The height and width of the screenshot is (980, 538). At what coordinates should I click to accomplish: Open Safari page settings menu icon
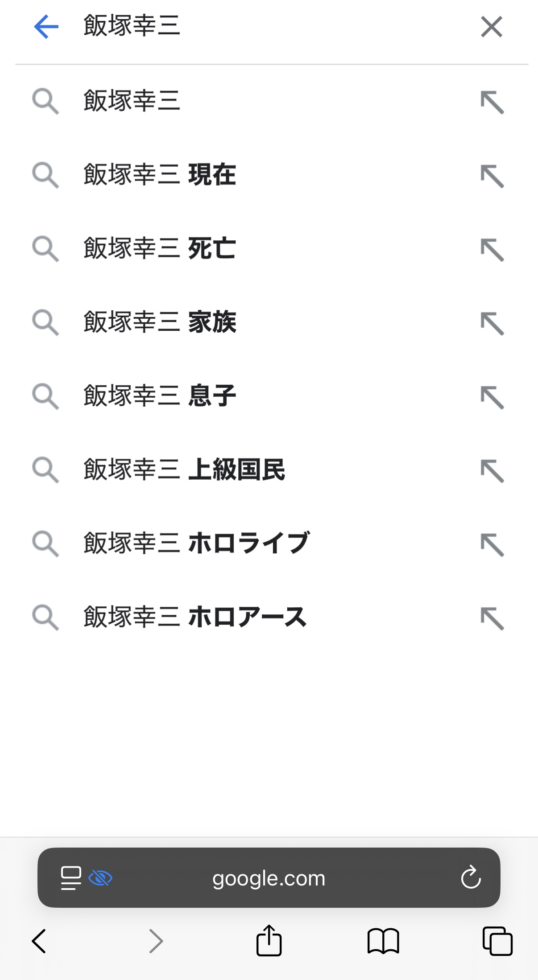[71, 878]
